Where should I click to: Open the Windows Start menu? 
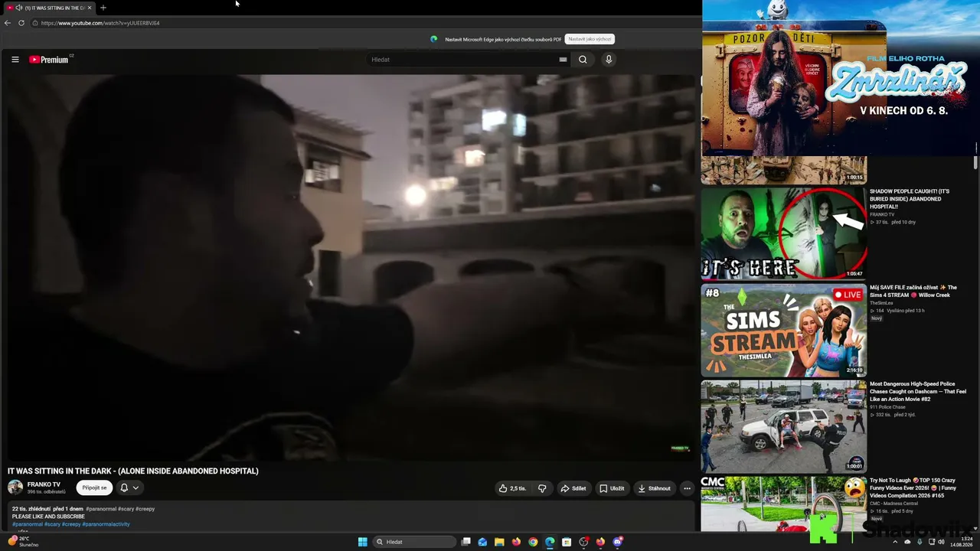[363, 542]
